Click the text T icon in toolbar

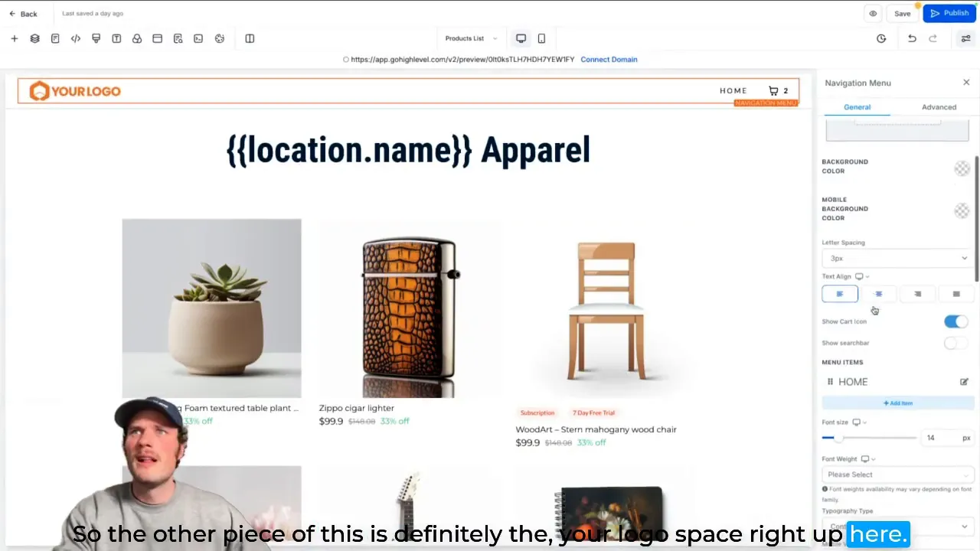coord(116,38)
